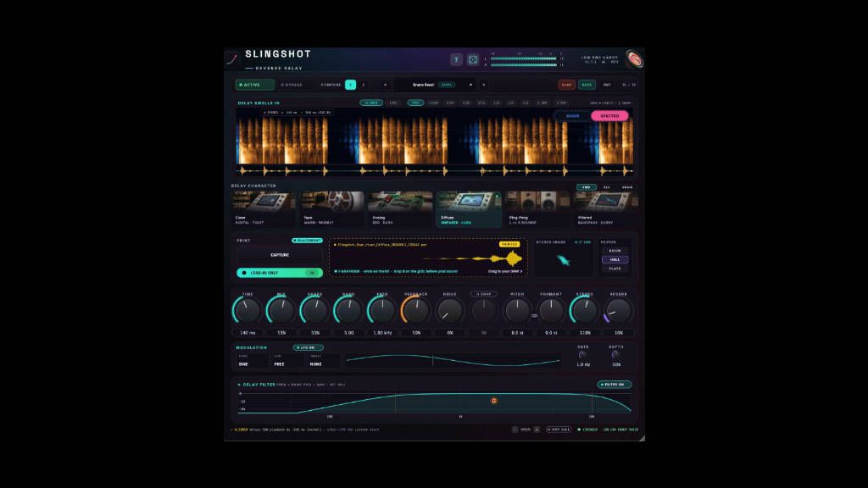Image resolution: width=868 pixels, height=488 pixels.
Task: Select the SWARM direction tab
Action: (x=627, y=187)
